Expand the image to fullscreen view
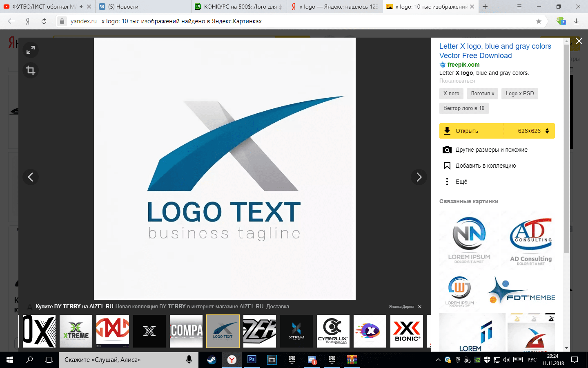Viewport: 588px width, 368px height. (x=31, y=50)
